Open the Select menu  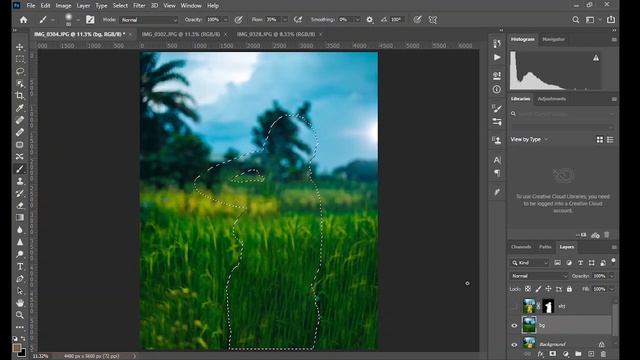click(120, 6)
